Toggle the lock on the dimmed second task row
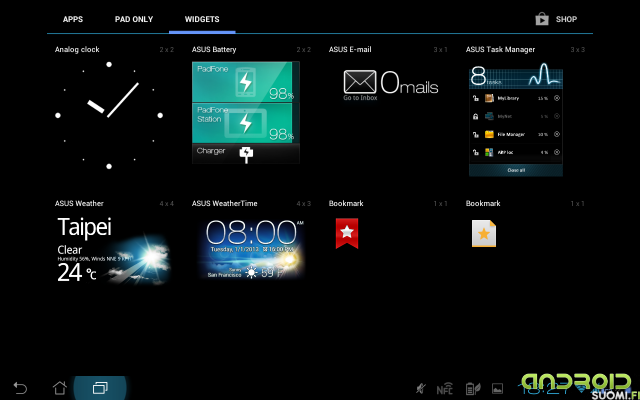This screenshot has width=640, height=400. pyautogui.click(x=476, y=116)
